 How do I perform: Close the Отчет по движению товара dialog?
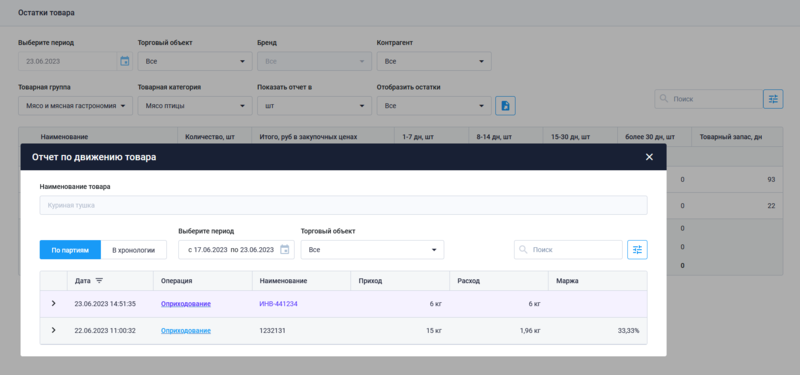tap(649, 157)
